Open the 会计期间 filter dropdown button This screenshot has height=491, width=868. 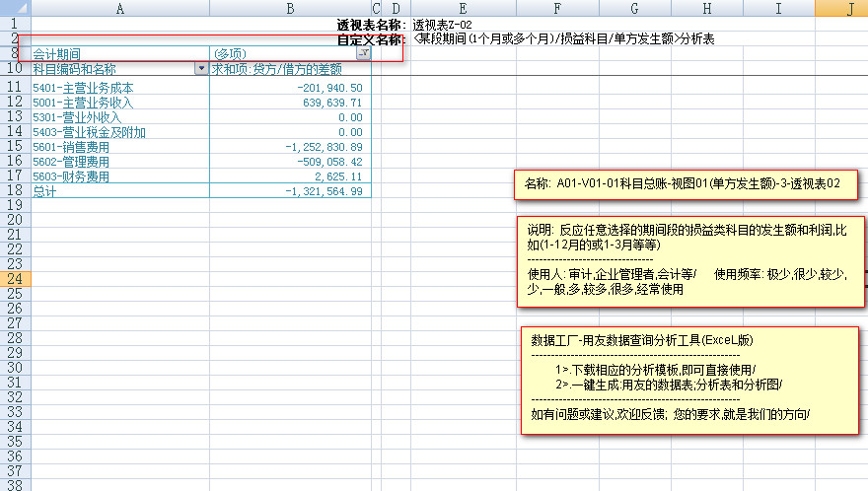pyautogui.click(x=363, y=53)
